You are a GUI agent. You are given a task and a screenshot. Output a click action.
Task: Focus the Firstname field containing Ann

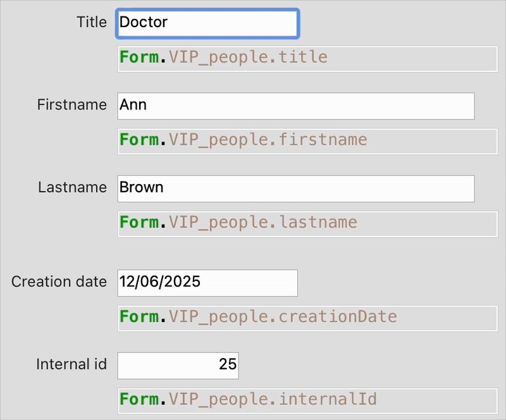295,106
